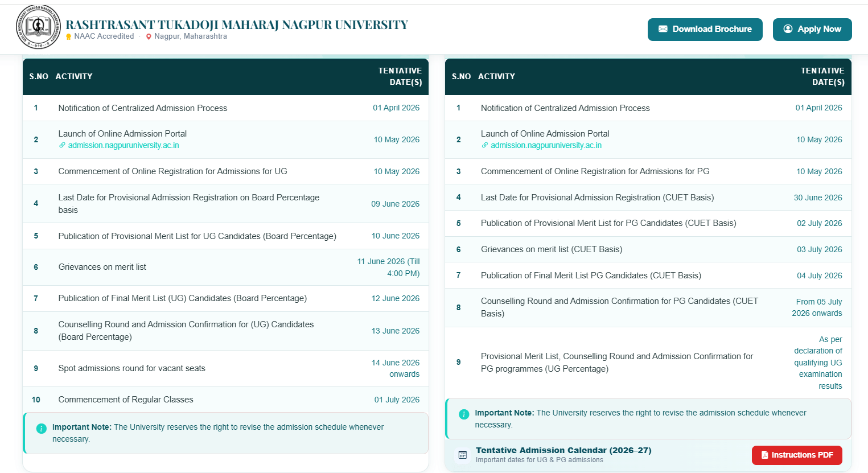Click the 'Tentative Admission Calendar (2026–27)' heading

(x=563, y=450)
